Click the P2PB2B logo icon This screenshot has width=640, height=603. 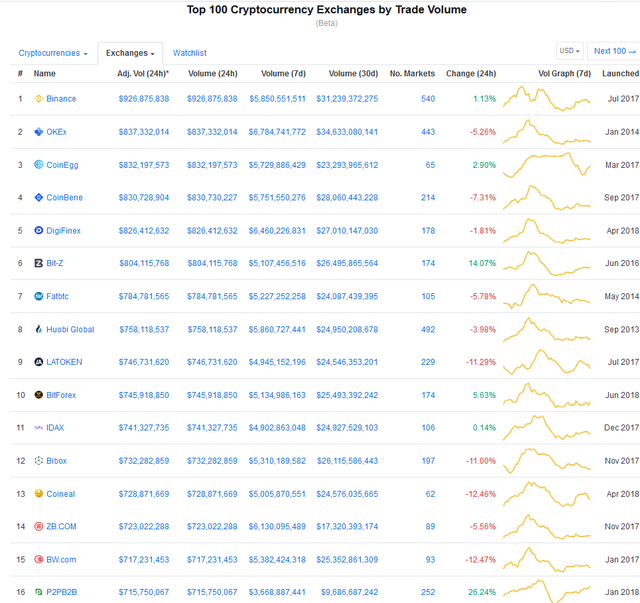38,592
